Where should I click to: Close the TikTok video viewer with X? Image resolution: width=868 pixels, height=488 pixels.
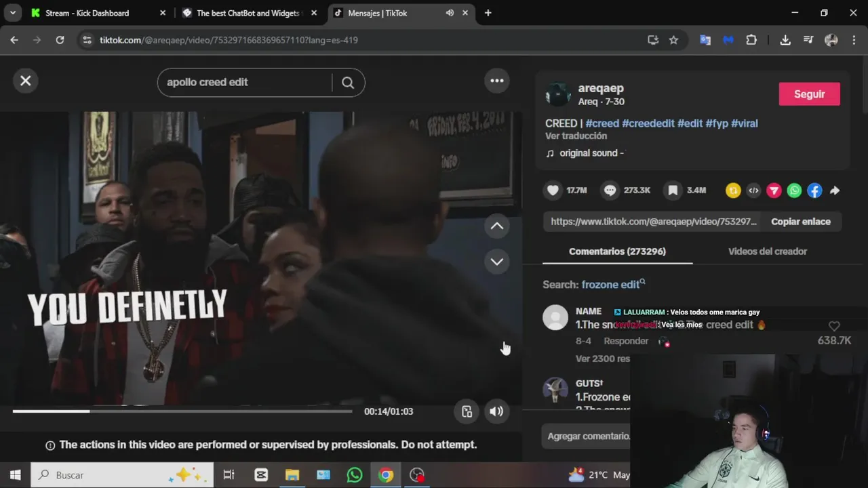tap(26, 81)
